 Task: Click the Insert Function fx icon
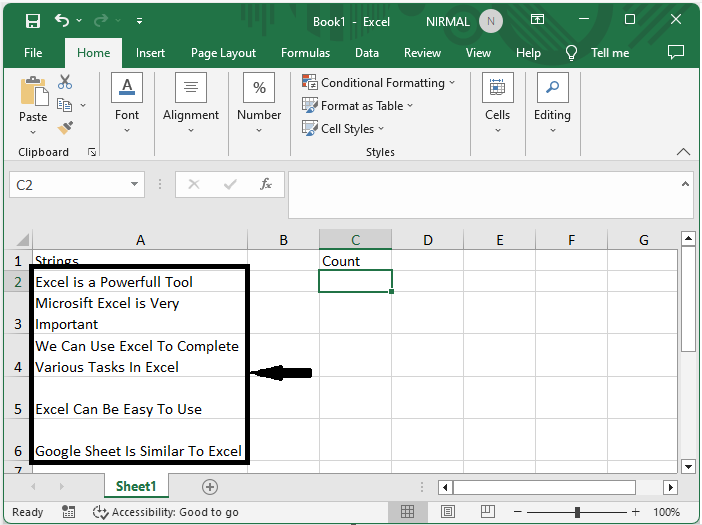tap(266, 184)
